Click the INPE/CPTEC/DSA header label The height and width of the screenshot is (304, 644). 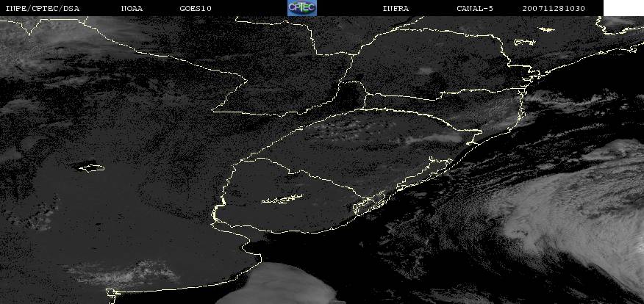click(x=43, y=9)
